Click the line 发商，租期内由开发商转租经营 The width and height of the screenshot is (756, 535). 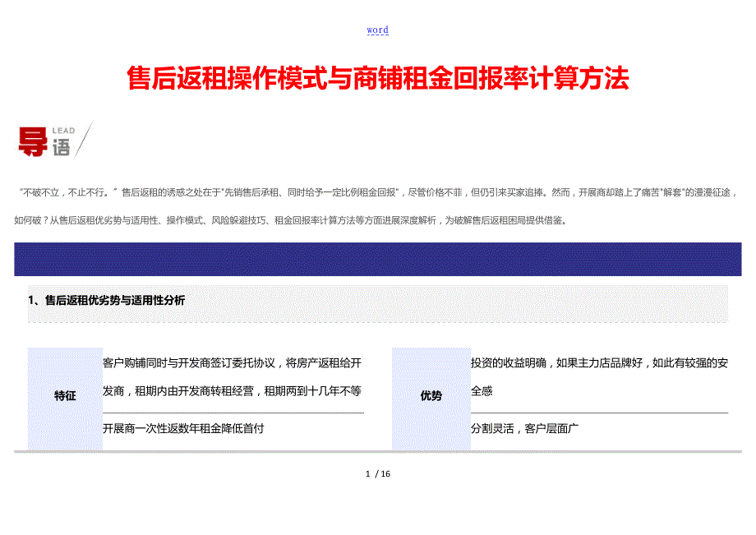click(x=232, y=391)
